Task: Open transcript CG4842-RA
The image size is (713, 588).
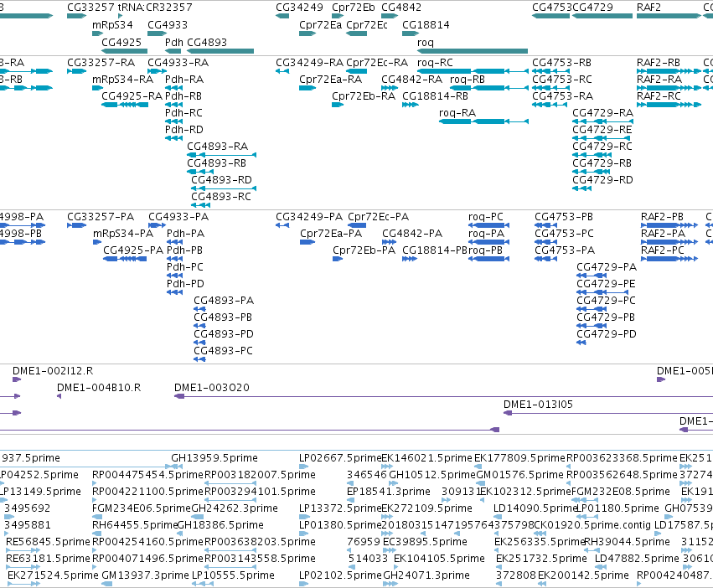Action: 411,79
